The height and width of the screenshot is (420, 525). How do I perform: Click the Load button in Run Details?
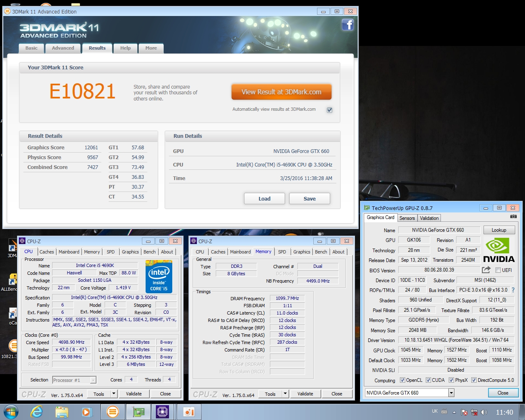coord(265,199)
